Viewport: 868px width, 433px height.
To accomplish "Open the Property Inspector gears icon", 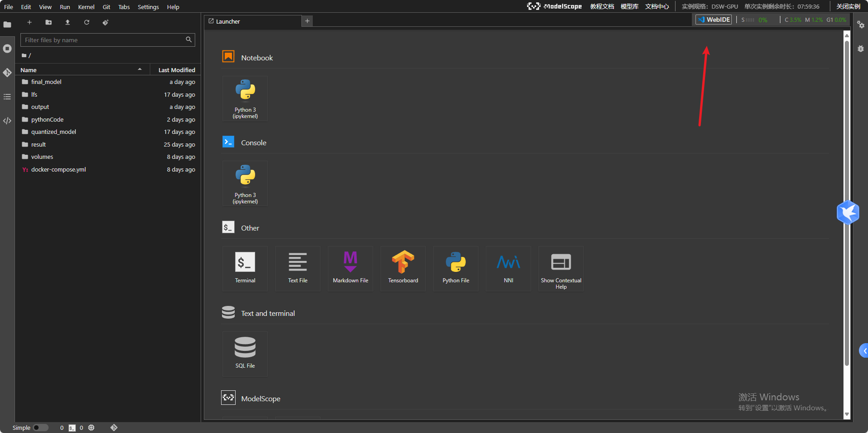I will 861,25.
